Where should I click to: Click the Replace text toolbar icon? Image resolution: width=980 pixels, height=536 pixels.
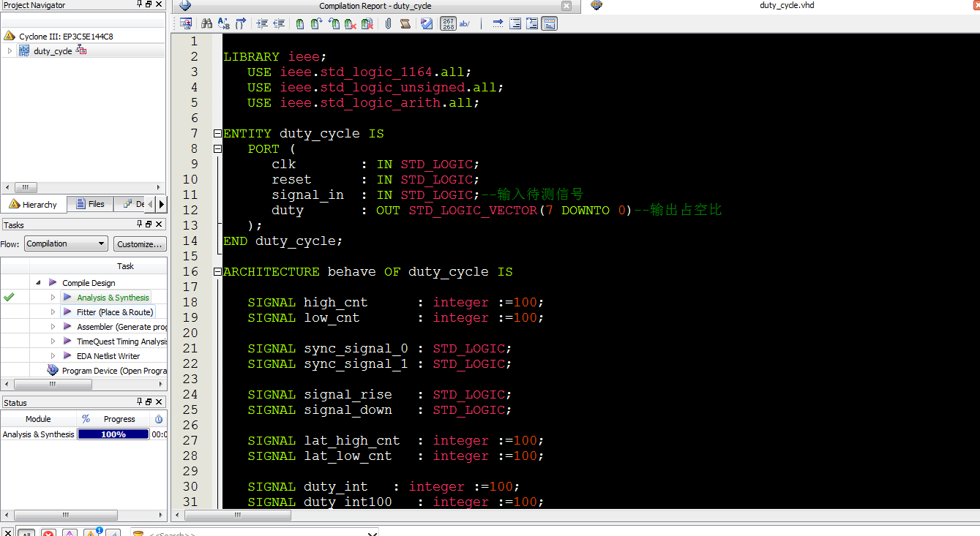(x=224, y=23)
